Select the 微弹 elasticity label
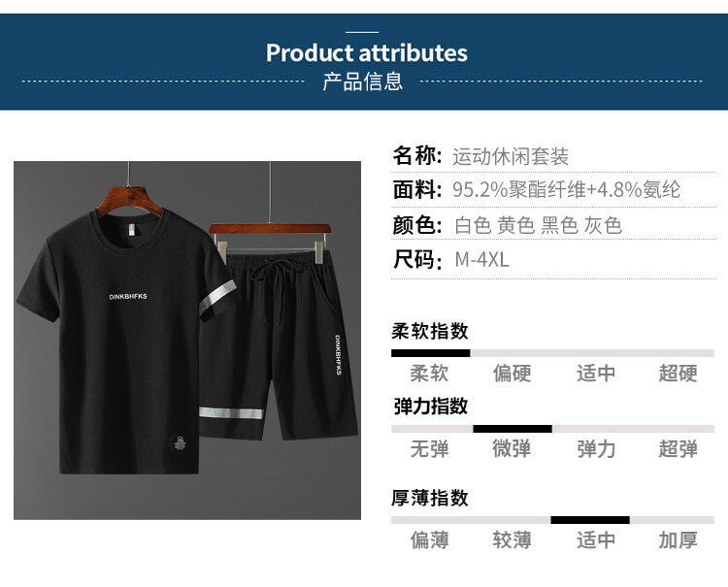The width and height of the screenshot is (728, 587). point(512,448)
